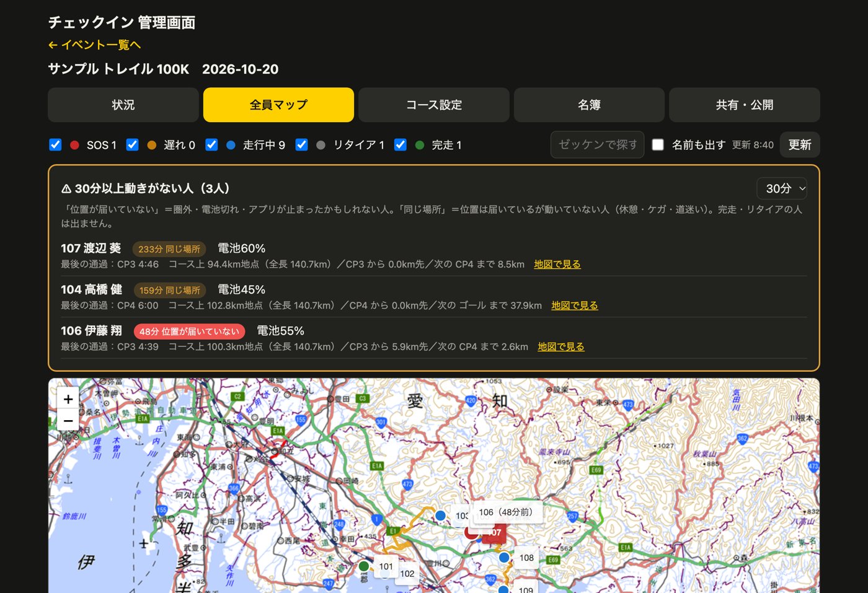This screenshot has width=868, height=593.
Task: Click the 更新 refresh button
Action: click(x=800, y=144)
